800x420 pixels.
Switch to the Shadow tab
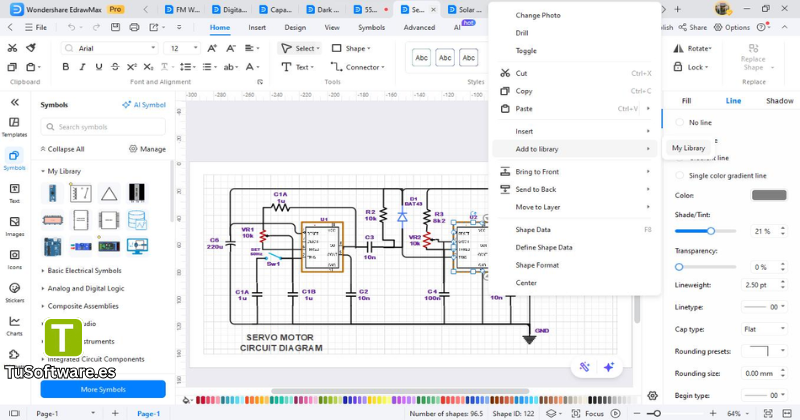point(780,101)
